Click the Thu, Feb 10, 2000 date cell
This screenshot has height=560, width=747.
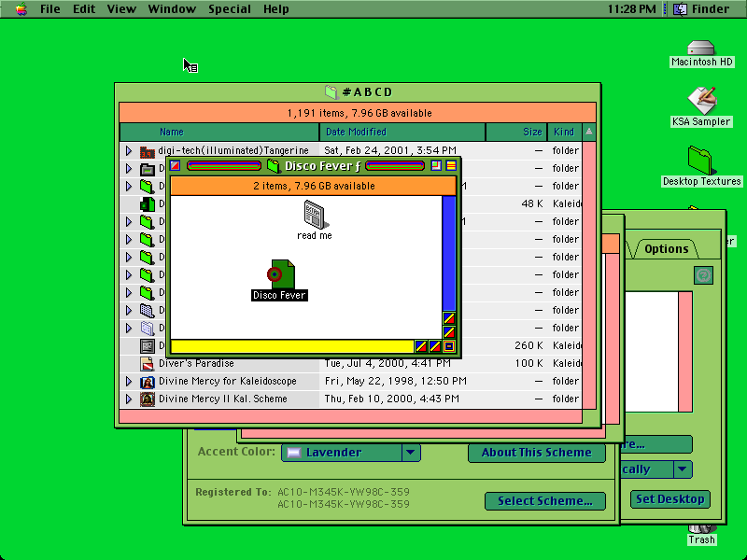[391, 399]
